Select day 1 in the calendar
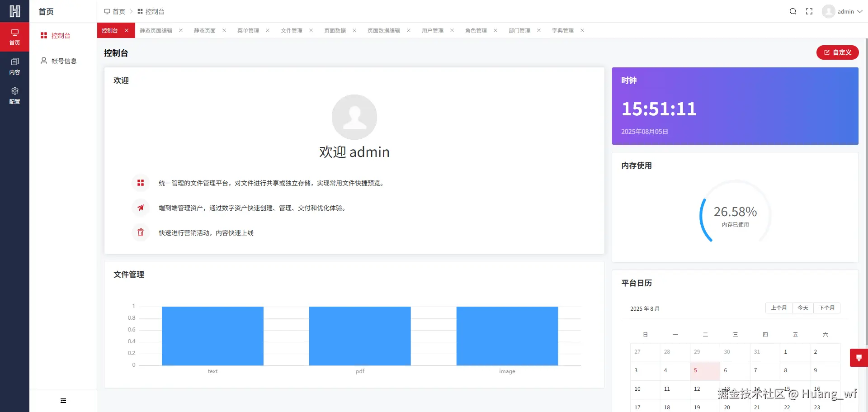The width and height of the screenshot is (868, 412). [795, 352]
